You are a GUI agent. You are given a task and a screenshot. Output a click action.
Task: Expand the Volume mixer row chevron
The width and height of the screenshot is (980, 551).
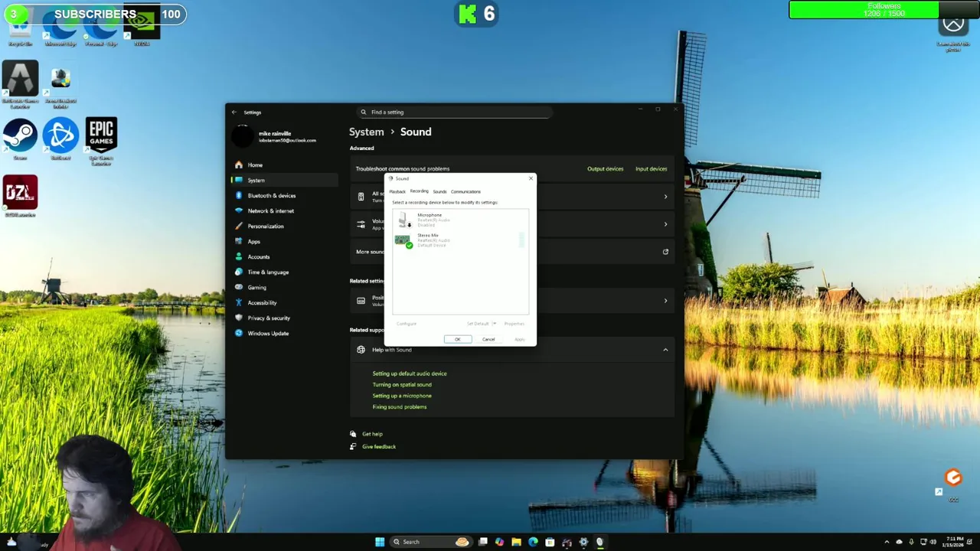point(665,224)
